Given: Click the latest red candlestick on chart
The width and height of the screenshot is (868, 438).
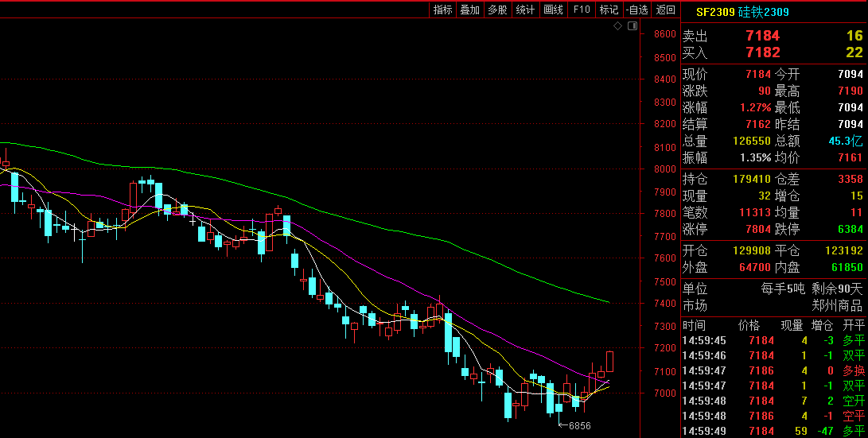Looking at the screenshot, I should pos(609,362).
